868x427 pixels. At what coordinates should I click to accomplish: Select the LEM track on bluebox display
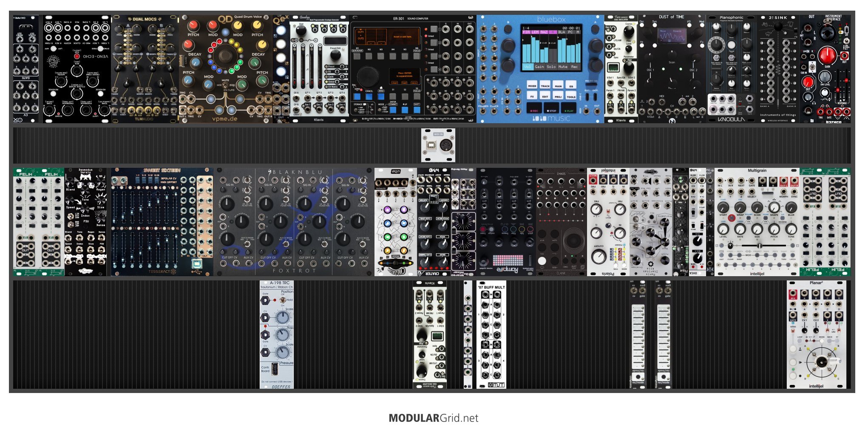pyautogui.click(x=535, y=32)
